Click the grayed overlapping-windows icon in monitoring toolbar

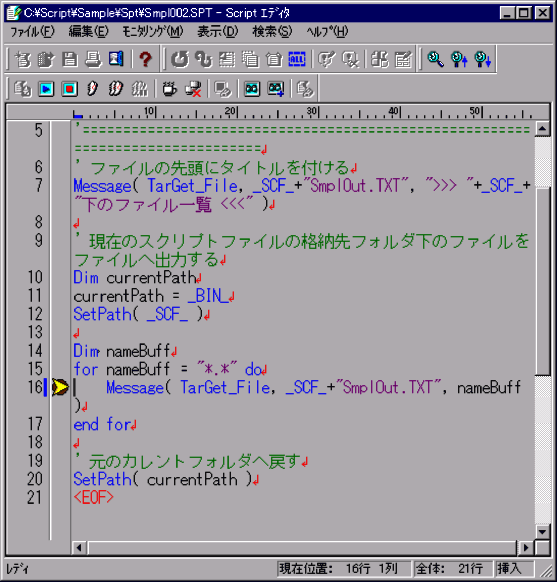[223, 89]
